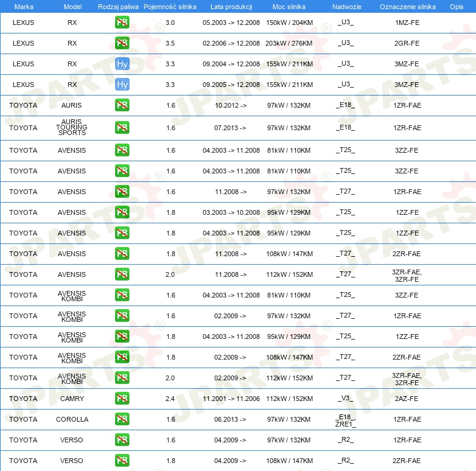Viewport: 476px width, 471px height.
Task: Click the petrol icon in the Verso 1.6 row
Action: [x=122, y=440]
